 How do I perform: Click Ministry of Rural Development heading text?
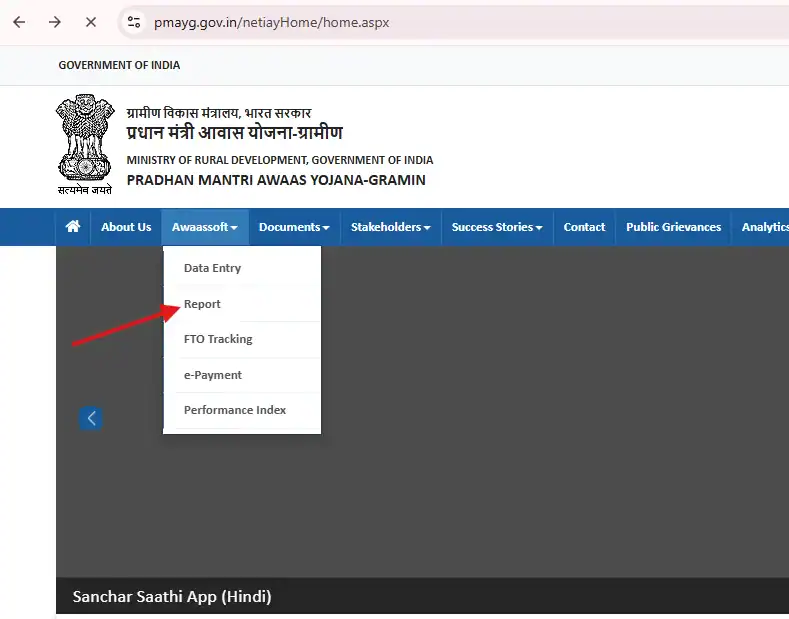(x=280, y=160)
